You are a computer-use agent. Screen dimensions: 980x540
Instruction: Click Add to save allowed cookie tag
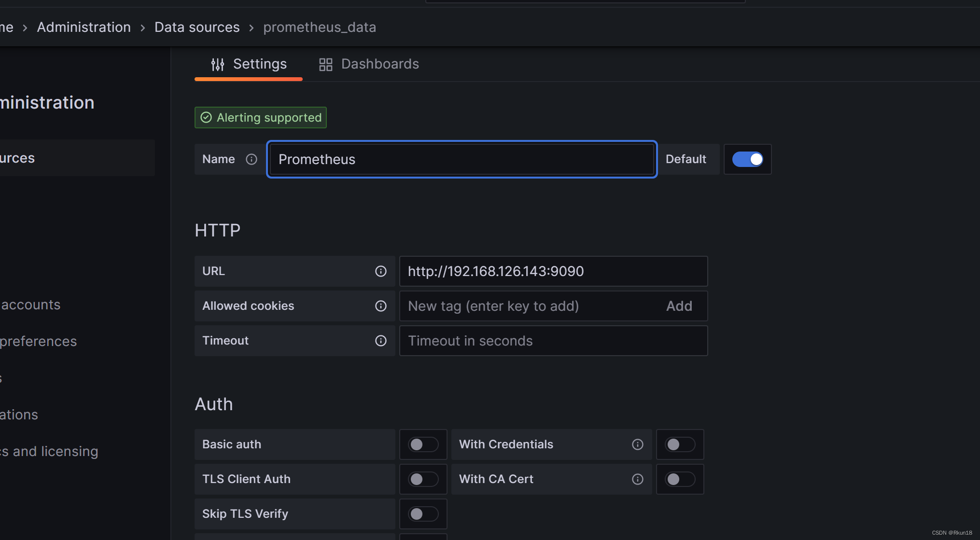pyautogui.click(x=680, y=305)
